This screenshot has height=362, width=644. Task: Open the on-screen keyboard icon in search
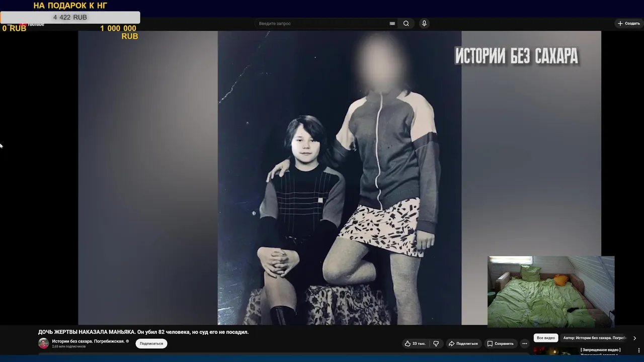coord(392,24)
